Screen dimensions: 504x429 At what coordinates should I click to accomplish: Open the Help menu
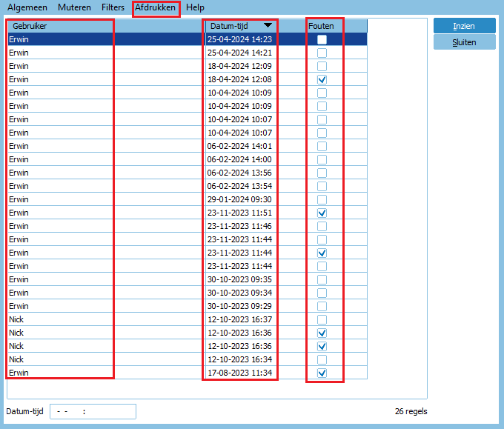(x=196, y=7)
